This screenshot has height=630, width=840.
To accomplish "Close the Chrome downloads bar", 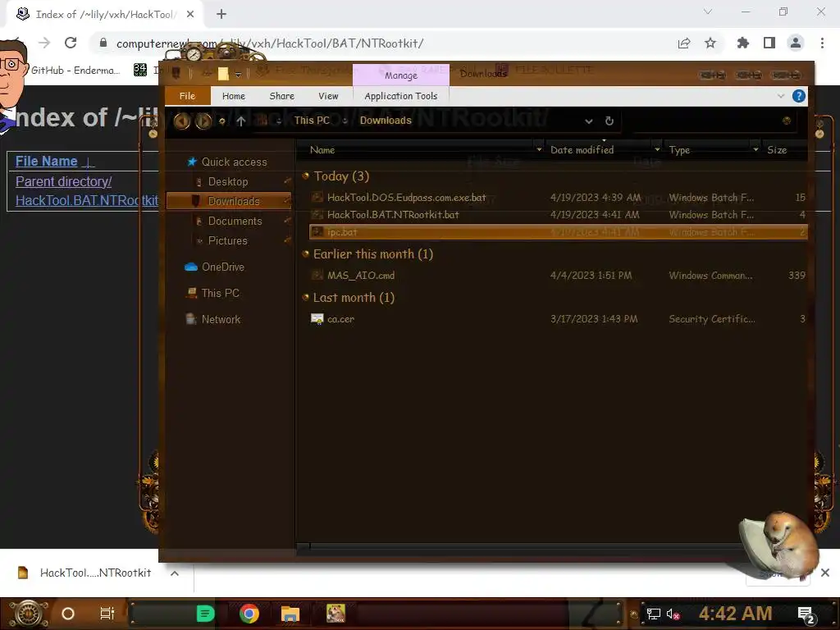I will tap(825, 573).
